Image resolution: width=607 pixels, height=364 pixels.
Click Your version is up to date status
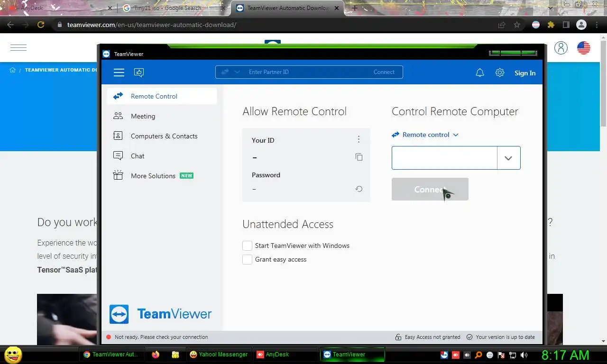501,337
